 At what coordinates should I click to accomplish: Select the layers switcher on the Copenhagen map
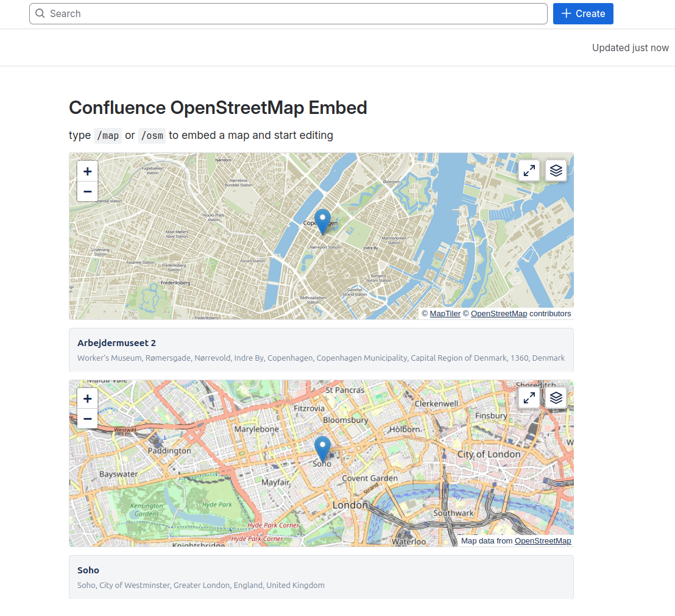pyautogui.click(x=556, y=171)
